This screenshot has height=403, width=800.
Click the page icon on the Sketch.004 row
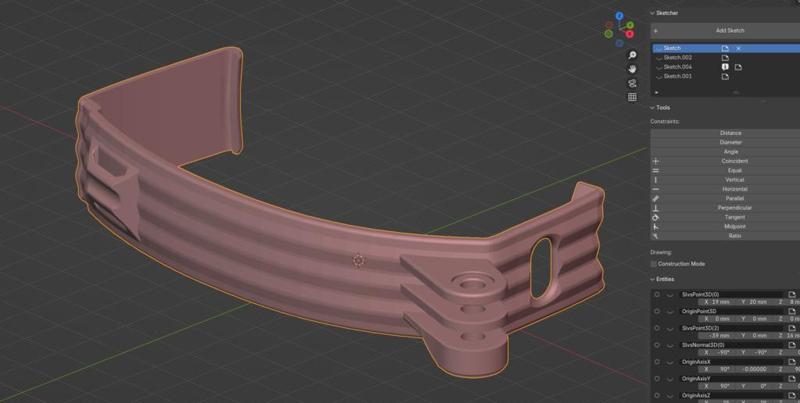point(738,67)
